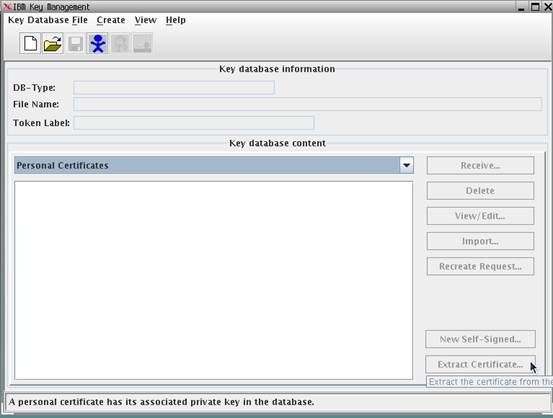Click the empty certificates list area
The image size is (553, 418).
pyautogui.click(x=213, y=280)
